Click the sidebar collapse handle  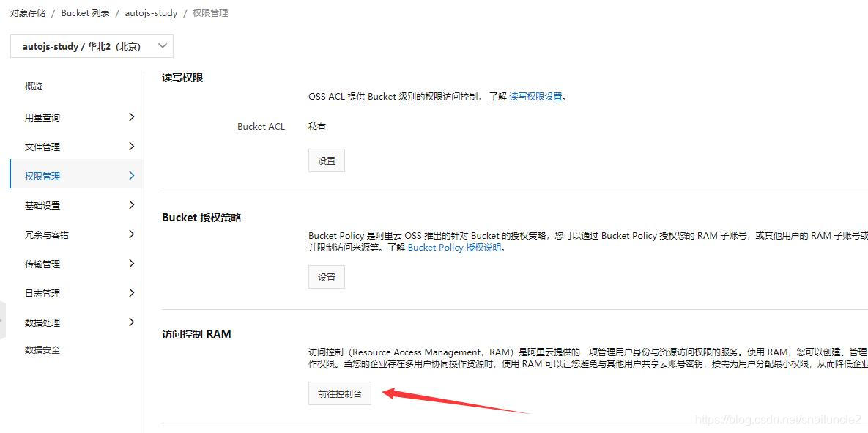(3, 321)
